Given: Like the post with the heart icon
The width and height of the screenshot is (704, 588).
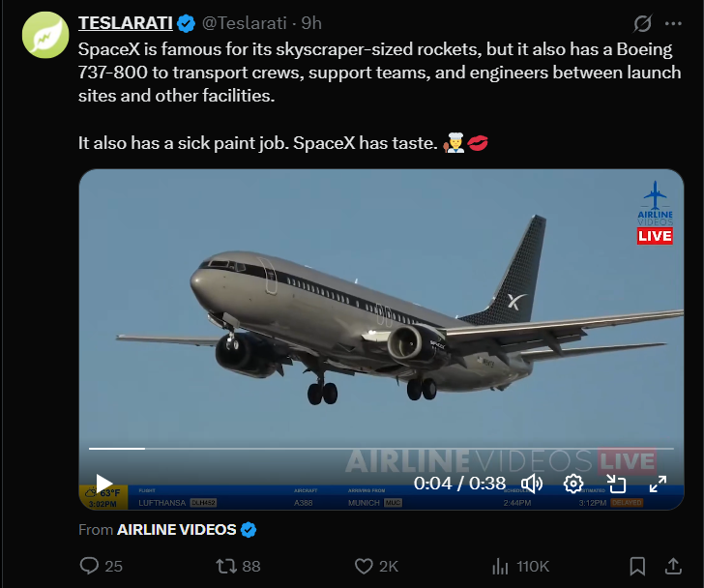Looking at the screenshot, I should 364,566.
